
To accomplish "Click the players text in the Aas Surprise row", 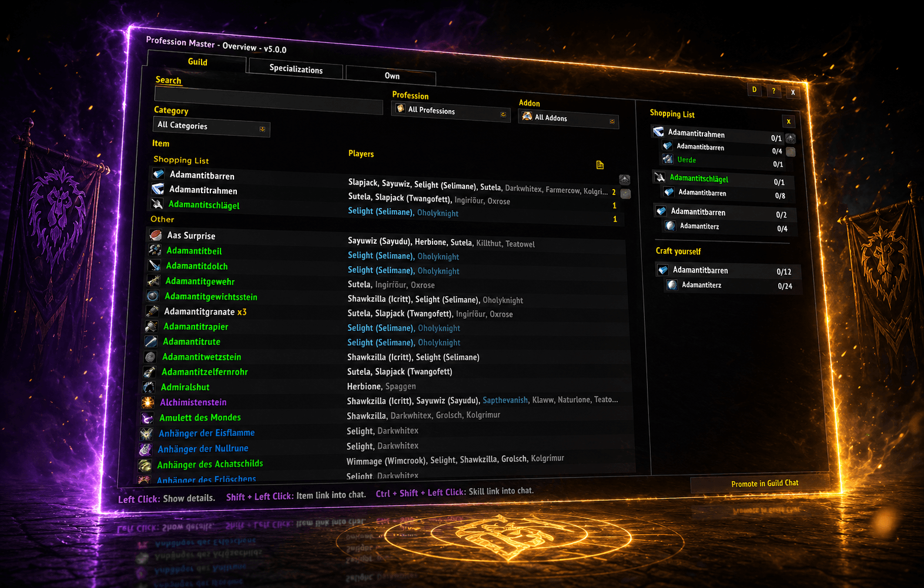I will (441, 243).
